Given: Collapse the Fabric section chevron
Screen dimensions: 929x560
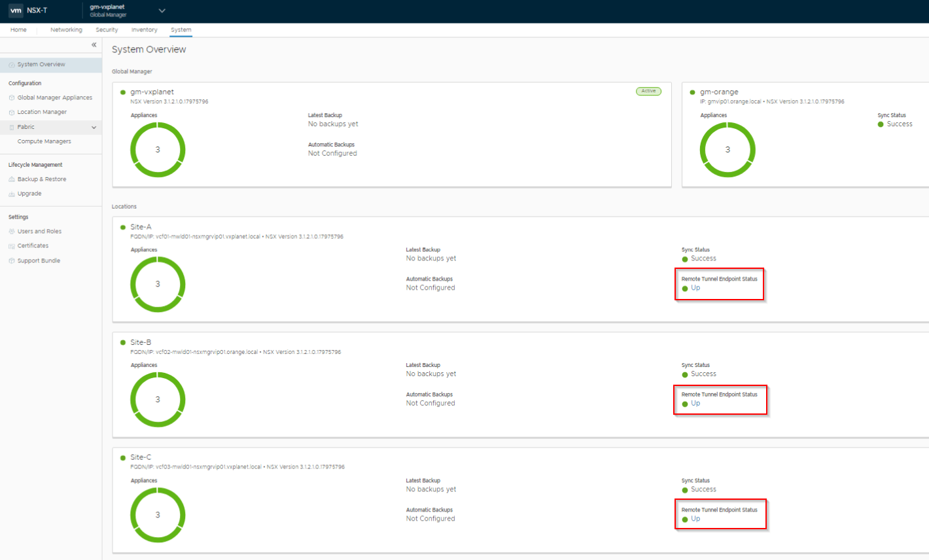Looking at the screenshot, I should [x=94, y=127].
